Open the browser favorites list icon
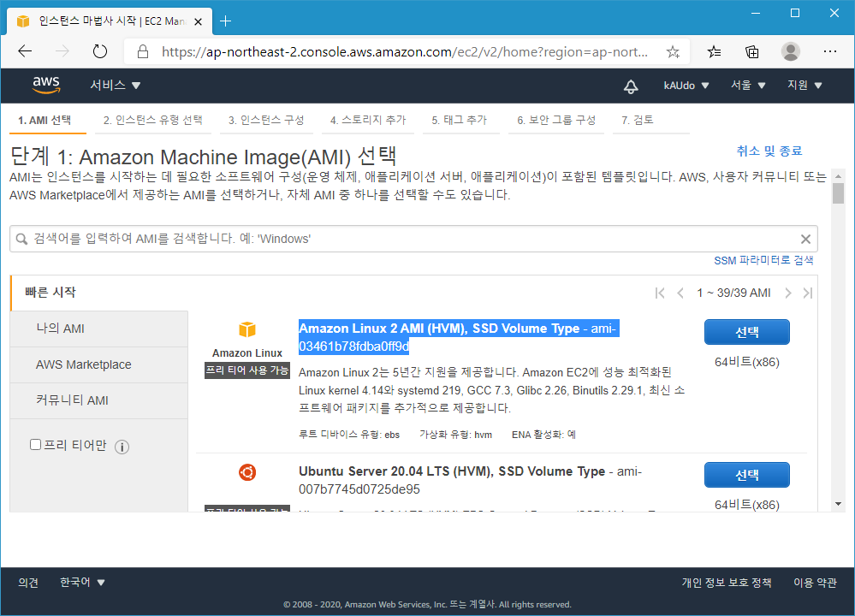855x616 pixels. (x=714, y=52)
